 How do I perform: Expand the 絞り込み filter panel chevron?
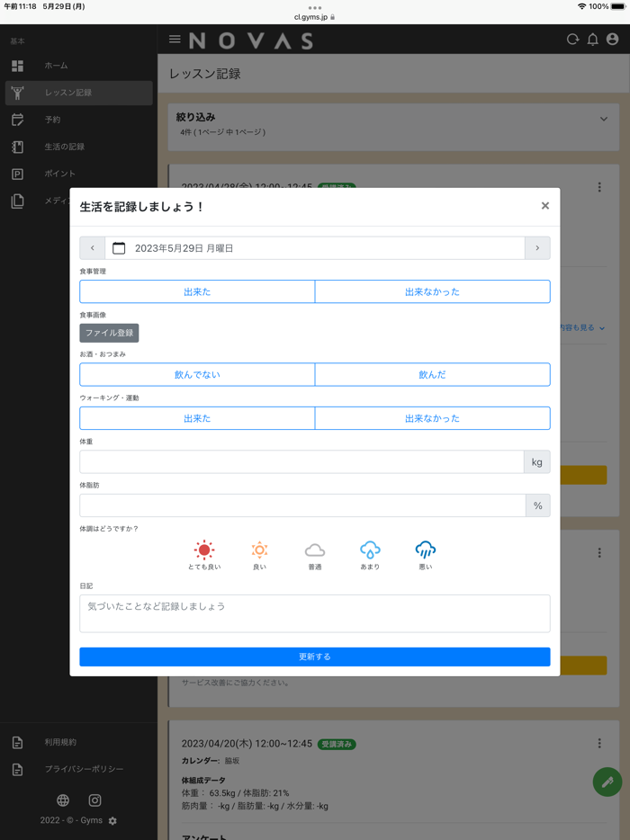pos(604,119)
